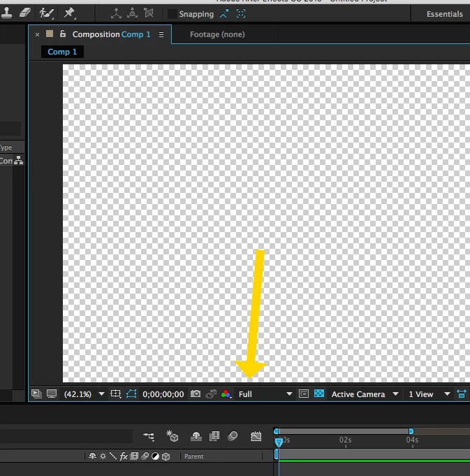
Task: Open the Composition panel hamburger menu
Action: (161, 35)
